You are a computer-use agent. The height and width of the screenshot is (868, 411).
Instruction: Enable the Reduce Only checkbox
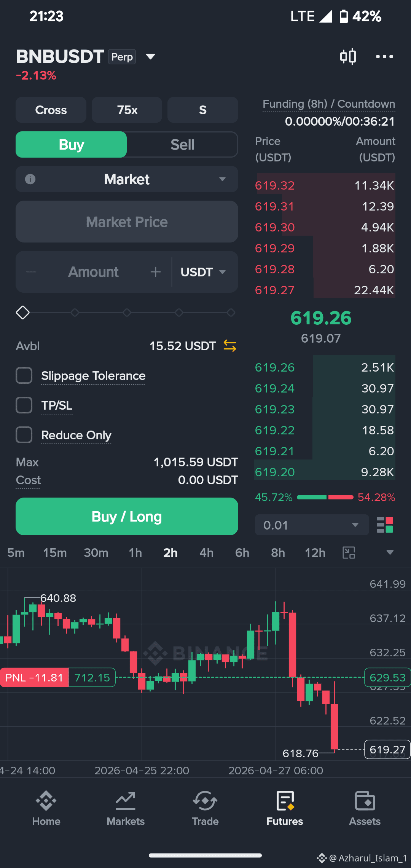[x=24, y=435]
